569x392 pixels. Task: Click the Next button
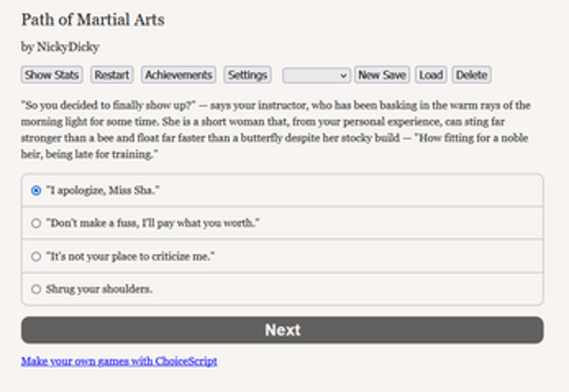283,330
